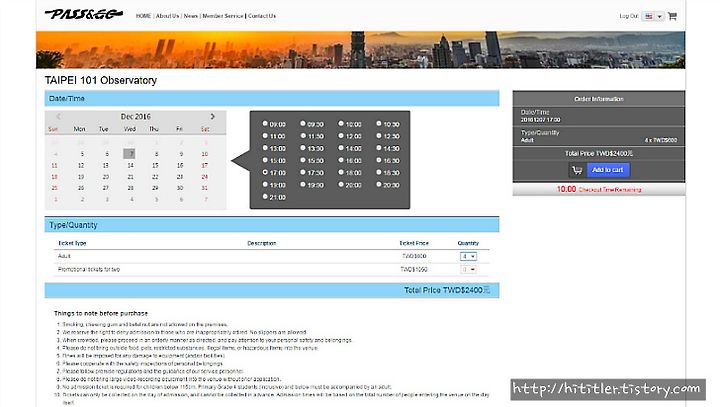Screen dimensions: 720x407
Task: Select the 21:00 time slot
Action: [265, 197]
